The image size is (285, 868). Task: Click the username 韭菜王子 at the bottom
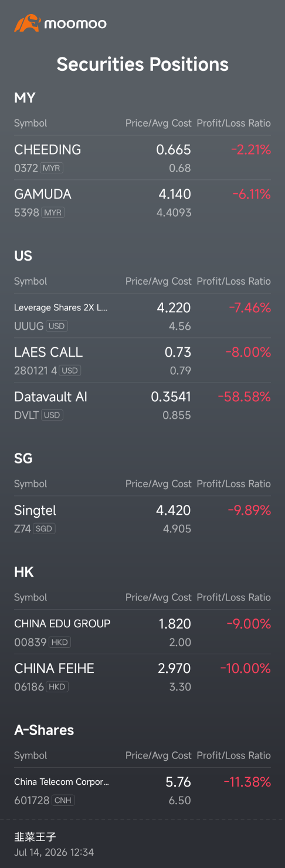(x=35, y=837)
